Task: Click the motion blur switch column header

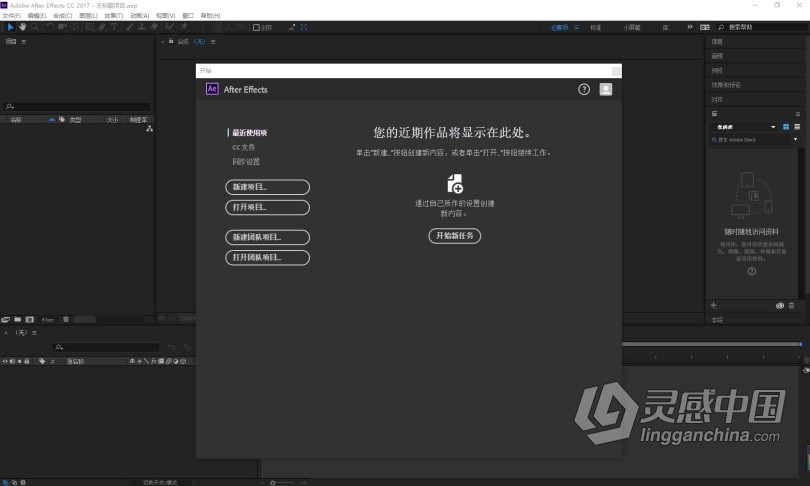Action: coord(168,362)
